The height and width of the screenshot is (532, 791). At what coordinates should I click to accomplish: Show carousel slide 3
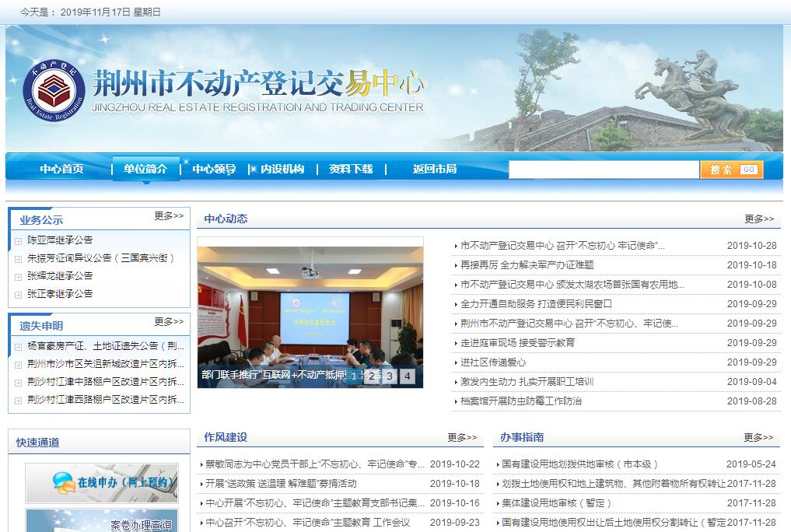point(389,376)
